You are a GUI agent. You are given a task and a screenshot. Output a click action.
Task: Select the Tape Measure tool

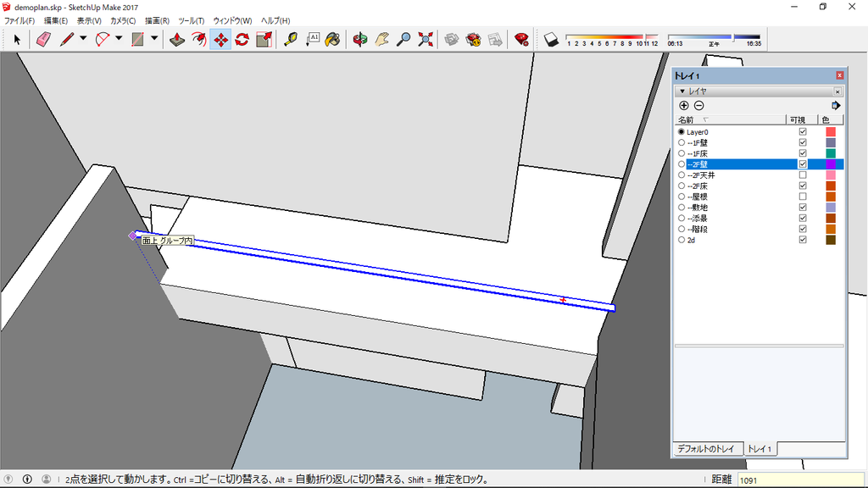[x=291, y=39]
